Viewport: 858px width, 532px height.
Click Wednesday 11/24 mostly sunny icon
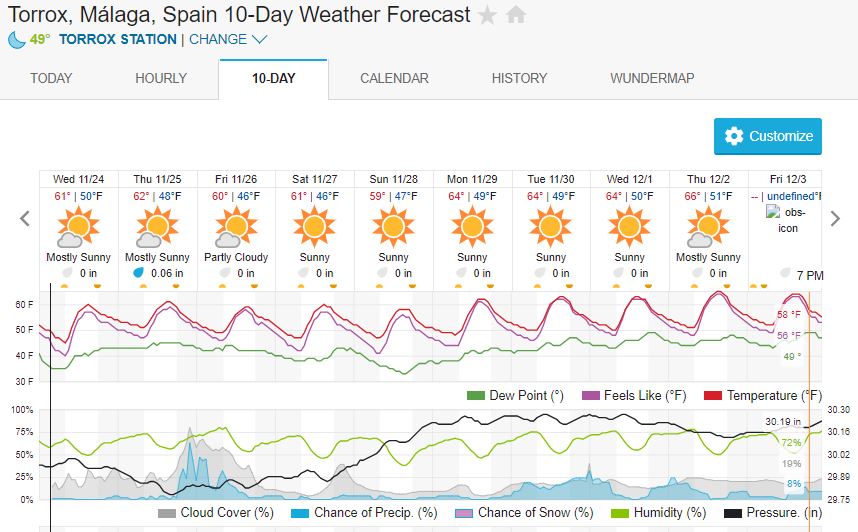pyautogui.click(x=76, y=227)
